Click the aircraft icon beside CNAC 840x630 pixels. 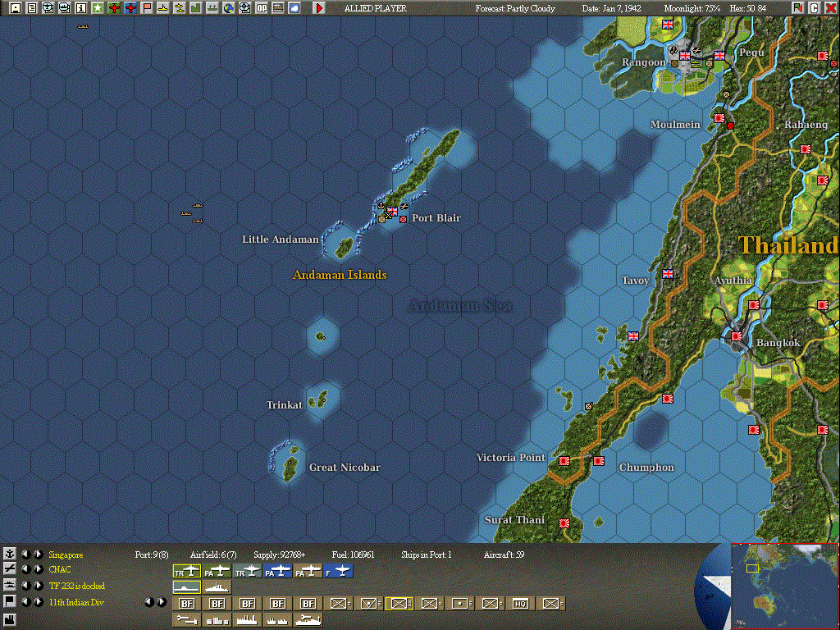point(9,569)
